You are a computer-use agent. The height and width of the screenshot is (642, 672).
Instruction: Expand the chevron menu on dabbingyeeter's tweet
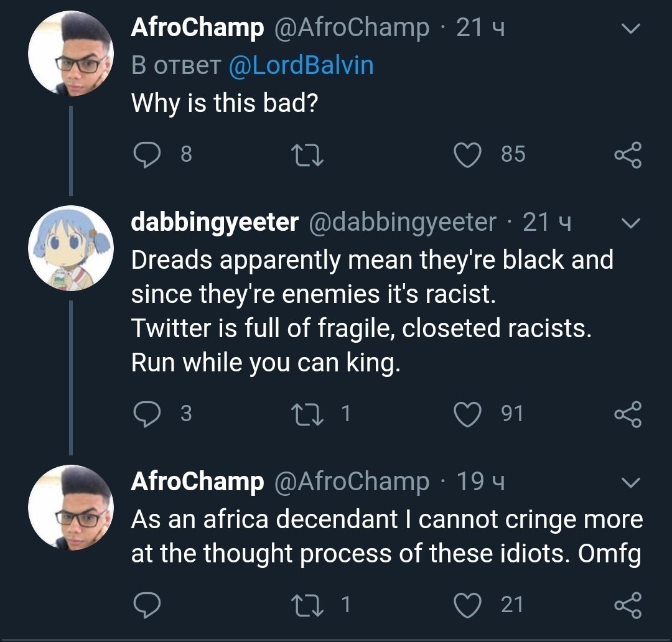click(x=631, y=223)
